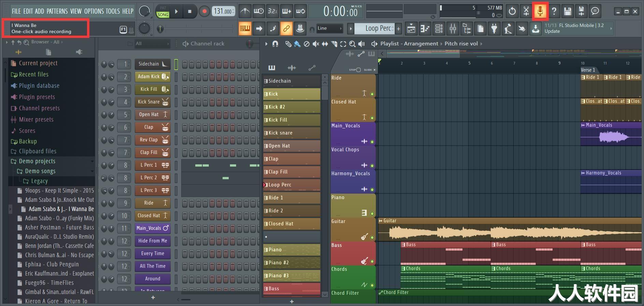
Task: Toggle the metronome icon
Action: click(245, 11)
